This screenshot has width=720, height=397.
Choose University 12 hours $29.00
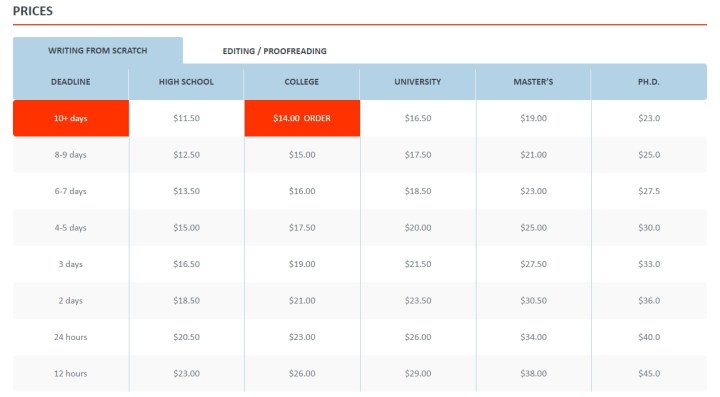tap(418, 374)
